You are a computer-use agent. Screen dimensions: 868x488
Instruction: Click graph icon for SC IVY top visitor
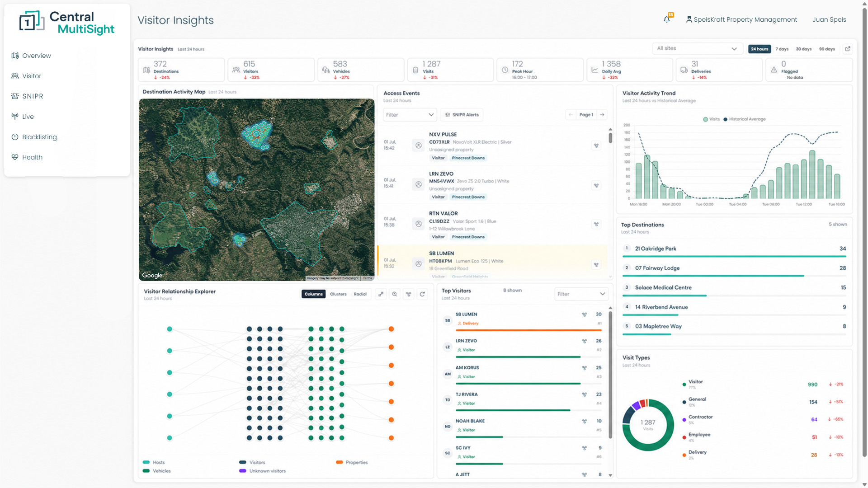tap(584, 448)
